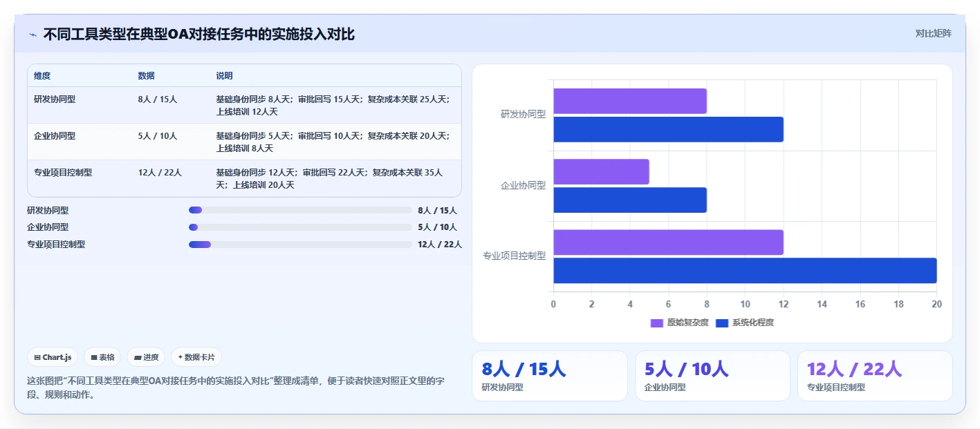The height and width of the screenshot is (429, 980).
Task: Click description starting 基础身份同步 12人天
Action: pyautogui.click(x=329, y=178)
